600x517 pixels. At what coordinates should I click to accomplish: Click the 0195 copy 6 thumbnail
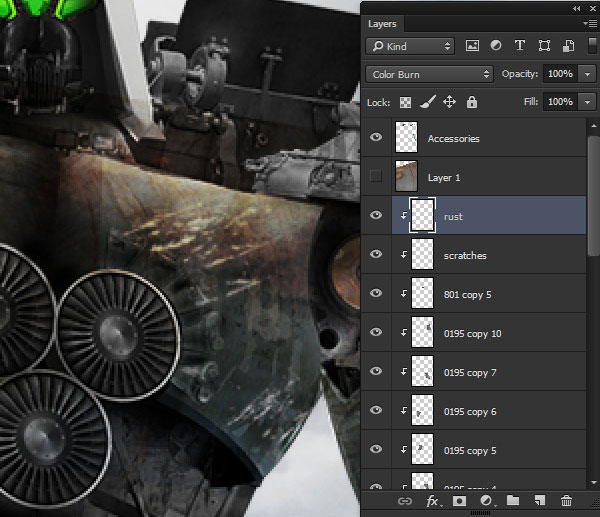point(422,411)
